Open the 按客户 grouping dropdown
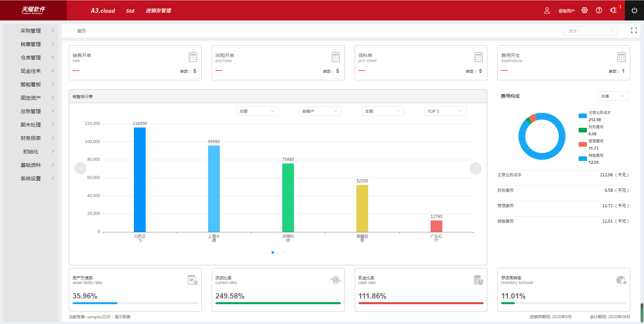 320,111
